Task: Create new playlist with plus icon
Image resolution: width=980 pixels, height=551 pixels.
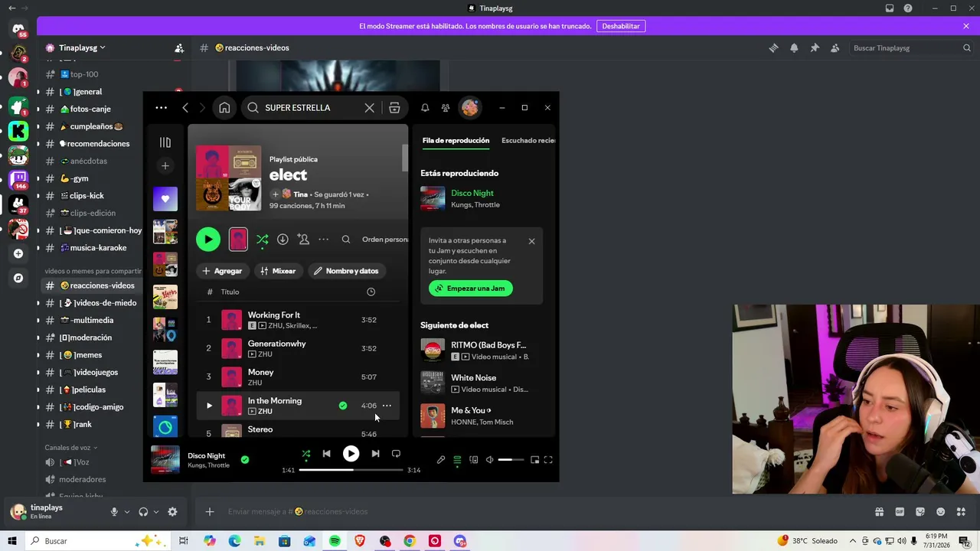Action: tap(165, 165)
